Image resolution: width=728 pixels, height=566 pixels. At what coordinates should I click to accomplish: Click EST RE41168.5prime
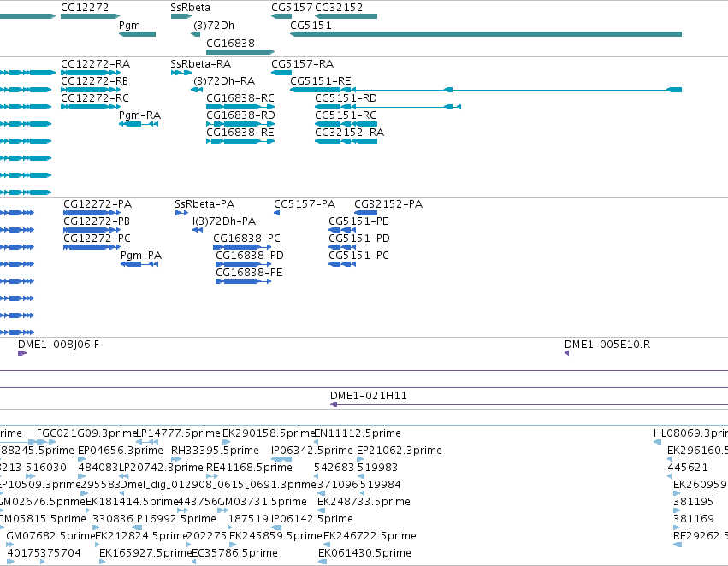point(211,476)
